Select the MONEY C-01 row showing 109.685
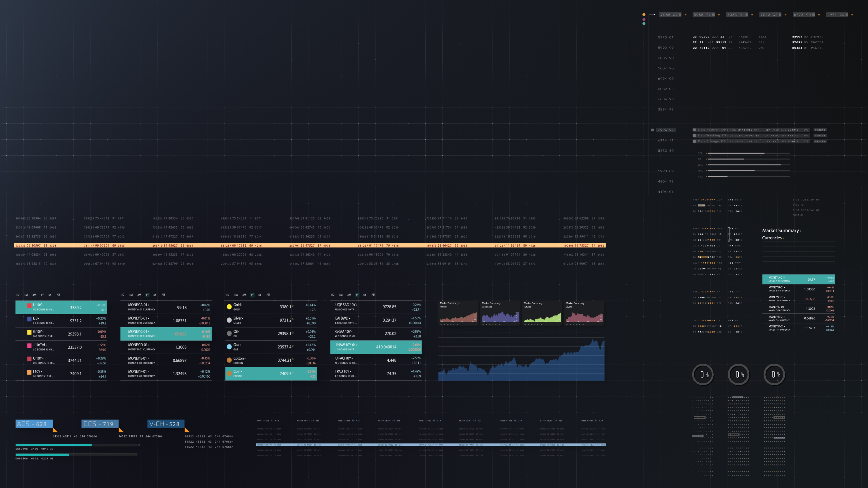868x488 pixels. pyautogui.click(x=166, y=334)
